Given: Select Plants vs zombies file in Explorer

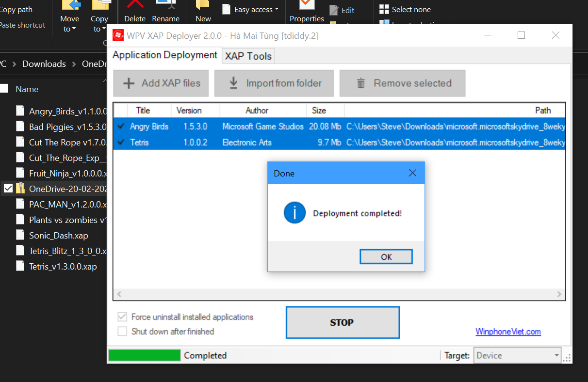Looking at the screenshot, I should click(x=61, y=220).
